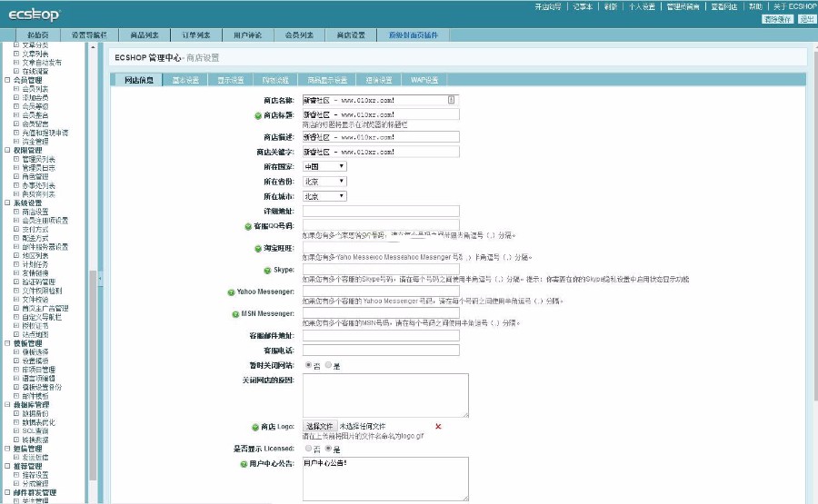Switch to 短信设置 tab
Image resolution: width=818 pixels, height=504 pixels.
pos(379,80)
